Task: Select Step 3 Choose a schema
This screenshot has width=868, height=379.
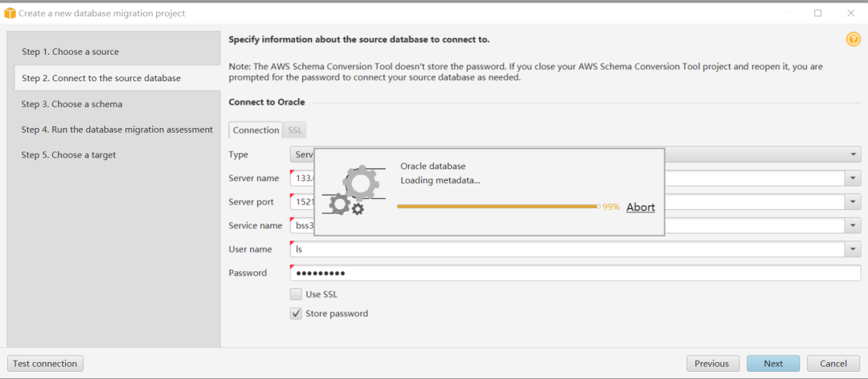Action: pos(72,104)
